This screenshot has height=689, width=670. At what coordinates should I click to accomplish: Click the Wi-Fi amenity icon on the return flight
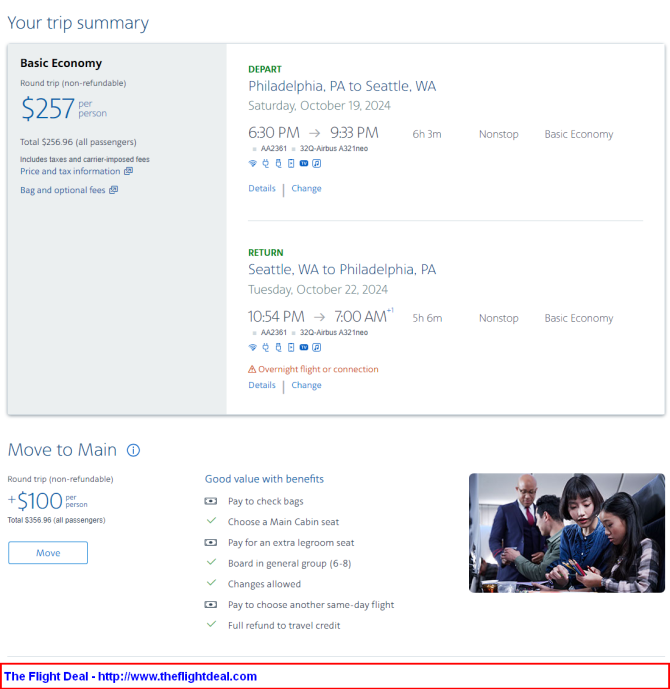[x=253, y=347]
